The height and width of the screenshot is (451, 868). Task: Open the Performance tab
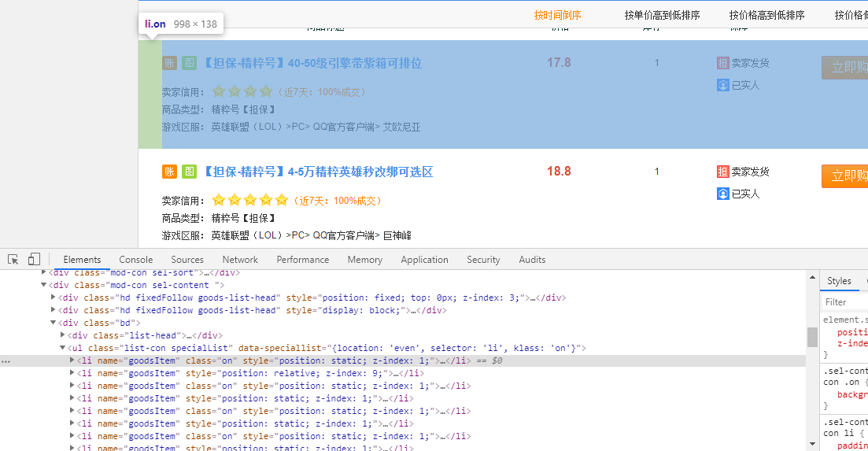[303, 260]
